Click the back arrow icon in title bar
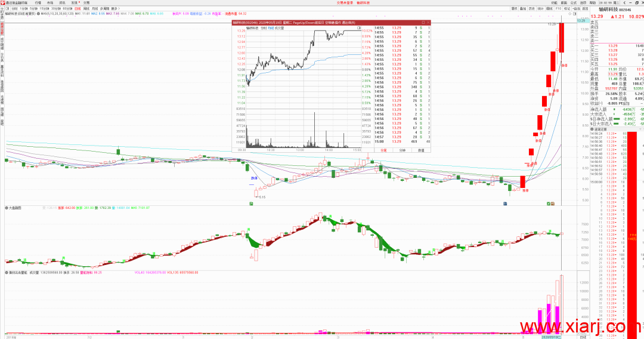 click(624, 2)
